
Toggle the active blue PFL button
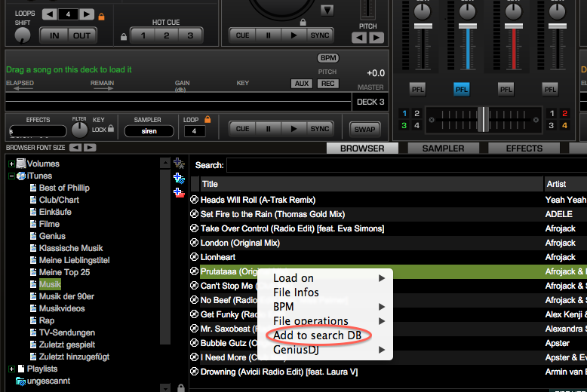pyautogui.click(x=462, y=90)
